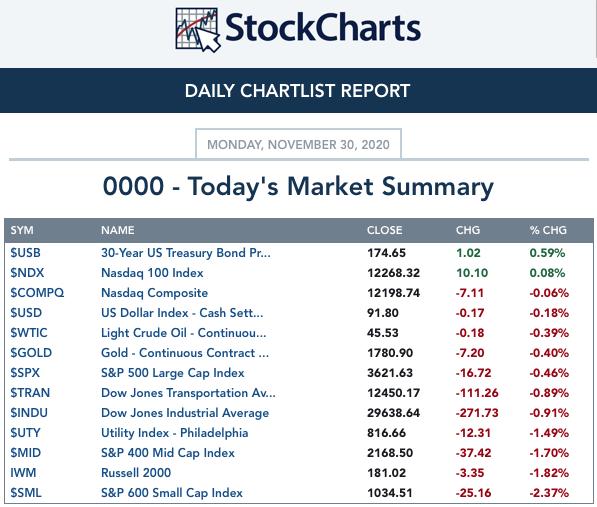Click the Light Crude Oil name link

[x=184, y=333]
